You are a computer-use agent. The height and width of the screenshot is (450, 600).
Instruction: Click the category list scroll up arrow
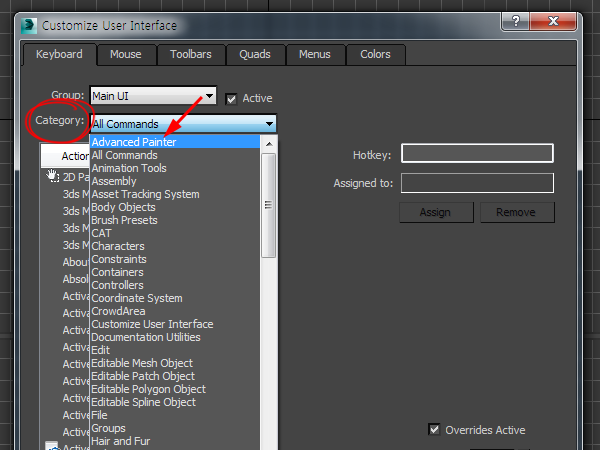pos(269,144)
